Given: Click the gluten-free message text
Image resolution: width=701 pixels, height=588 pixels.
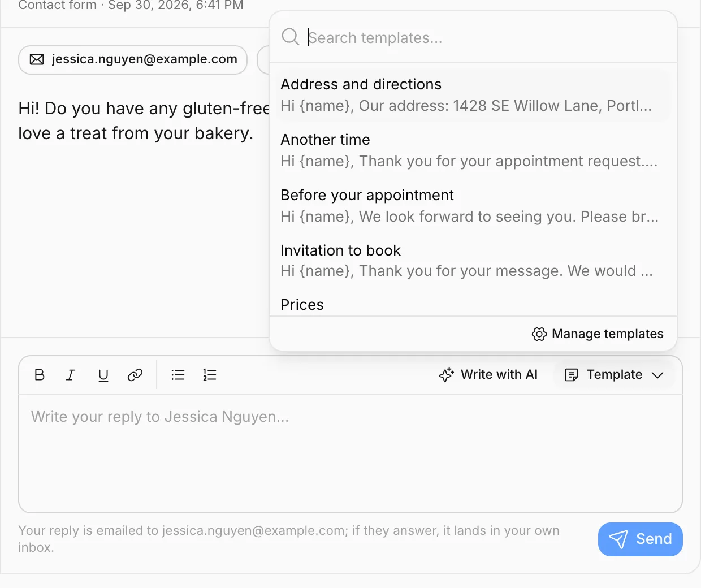Looking at the screenshot, I should tap(144, 120).
